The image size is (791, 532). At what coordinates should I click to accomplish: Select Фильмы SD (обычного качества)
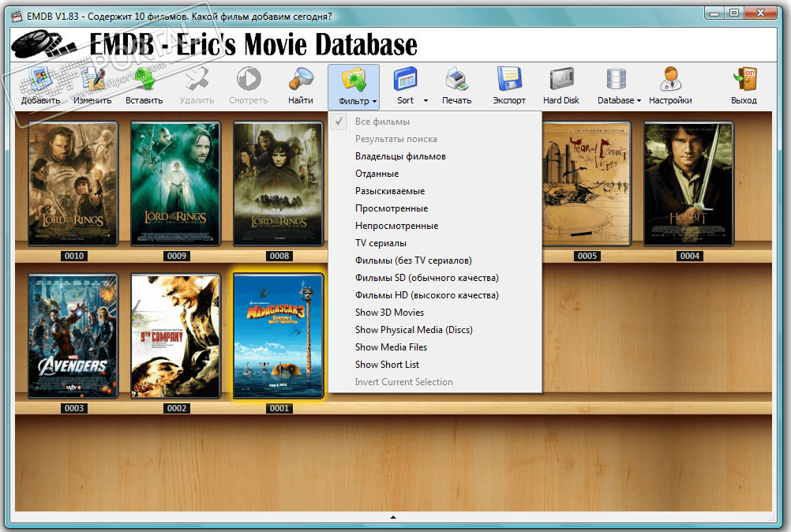point(435,278)
